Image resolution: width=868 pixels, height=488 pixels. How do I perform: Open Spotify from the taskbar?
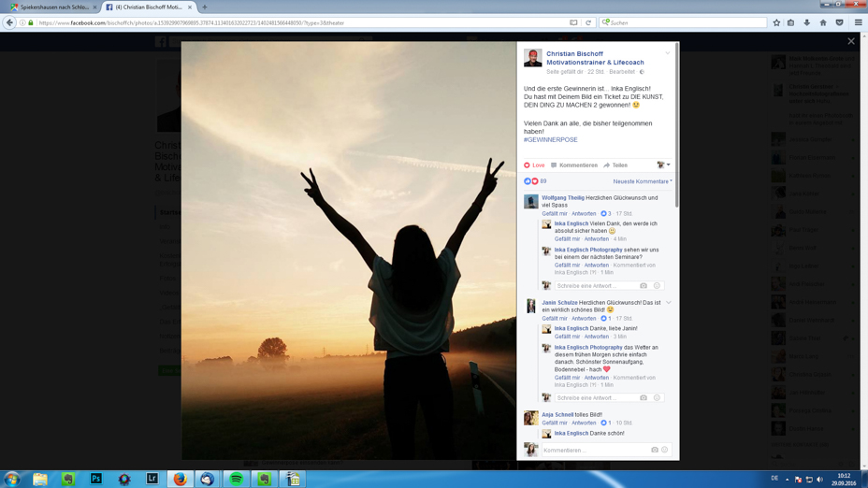236,479
